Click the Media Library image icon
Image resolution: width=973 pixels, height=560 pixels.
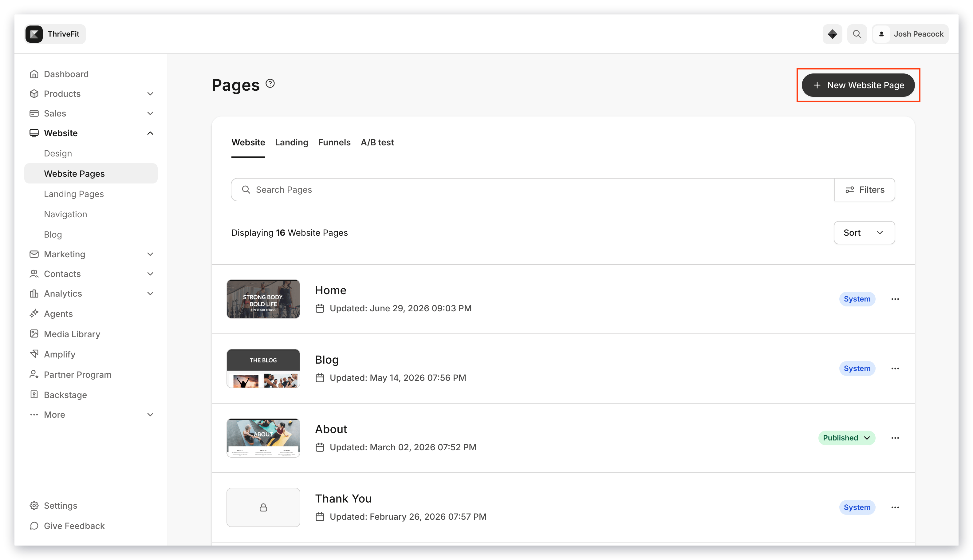[x=34, y=334]
